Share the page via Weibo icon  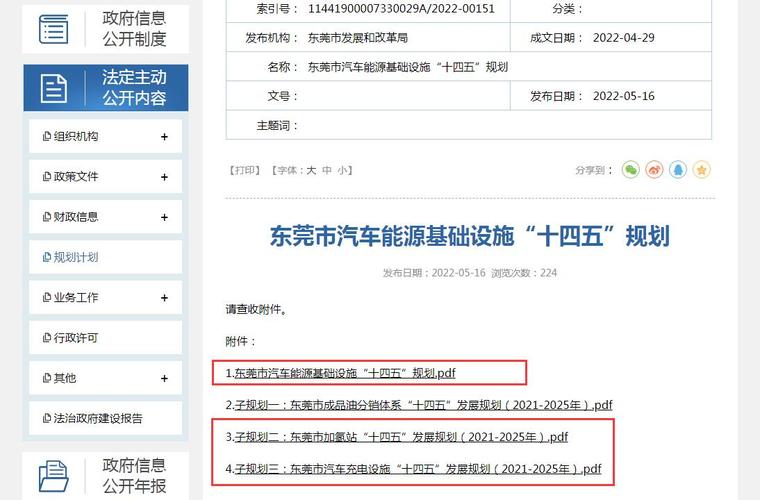(654, 170)
